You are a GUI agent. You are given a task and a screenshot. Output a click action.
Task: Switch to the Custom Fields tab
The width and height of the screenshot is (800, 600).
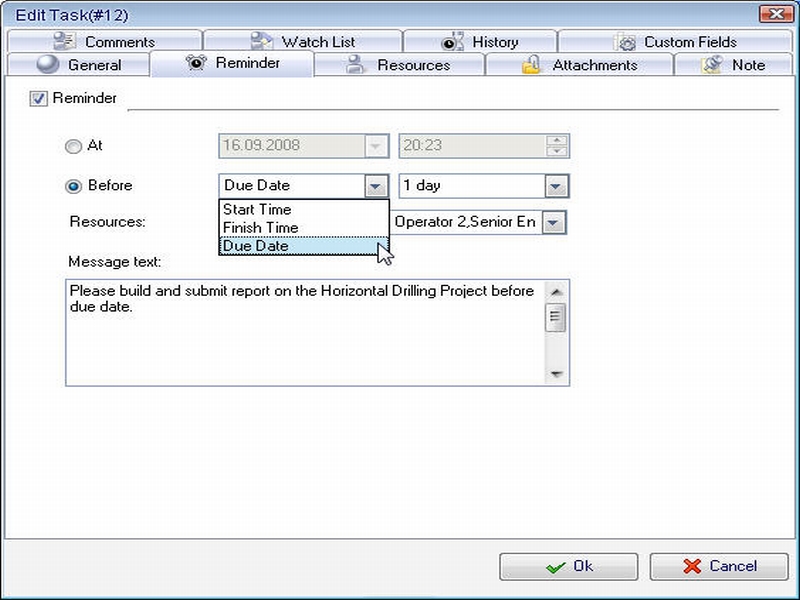point(675,41)
